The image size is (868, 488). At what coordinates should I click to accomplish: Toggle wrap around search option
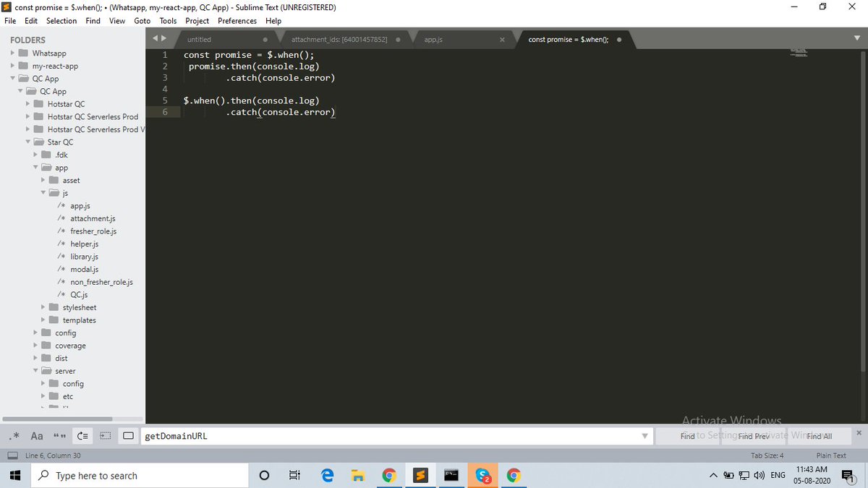(82, 436)
